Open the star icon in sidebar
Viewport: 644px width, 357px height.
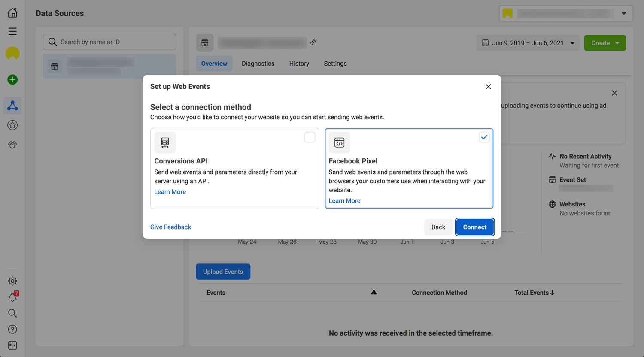pos(12,125)
